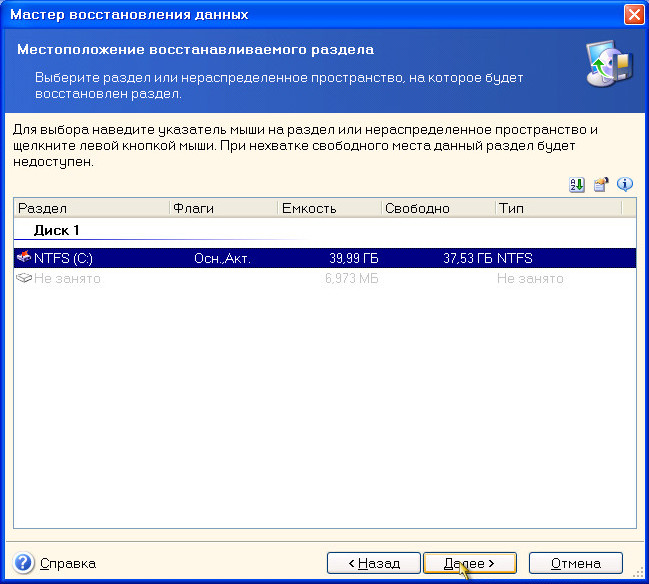Sort by the Емкость column header
The height and width of the screenshot is (584, 649).
[329, 208]
